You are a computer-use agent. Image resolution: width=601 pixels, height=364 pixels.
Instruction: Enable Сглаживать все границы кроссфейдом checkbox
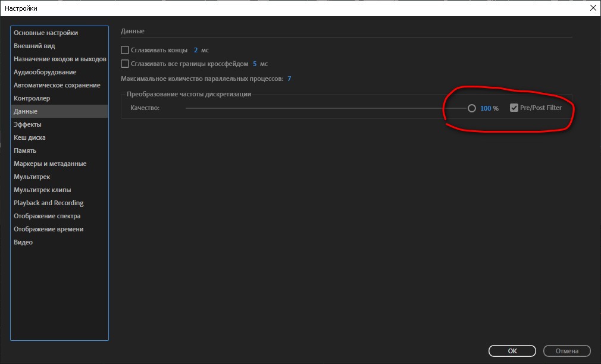[125, 64]
